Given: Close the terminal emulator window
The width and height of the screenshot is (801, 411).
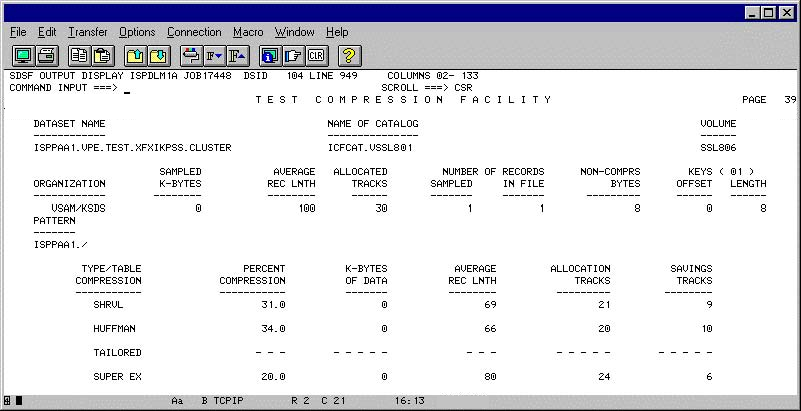Looking at the screenshot, I should [x=786, y=13].
